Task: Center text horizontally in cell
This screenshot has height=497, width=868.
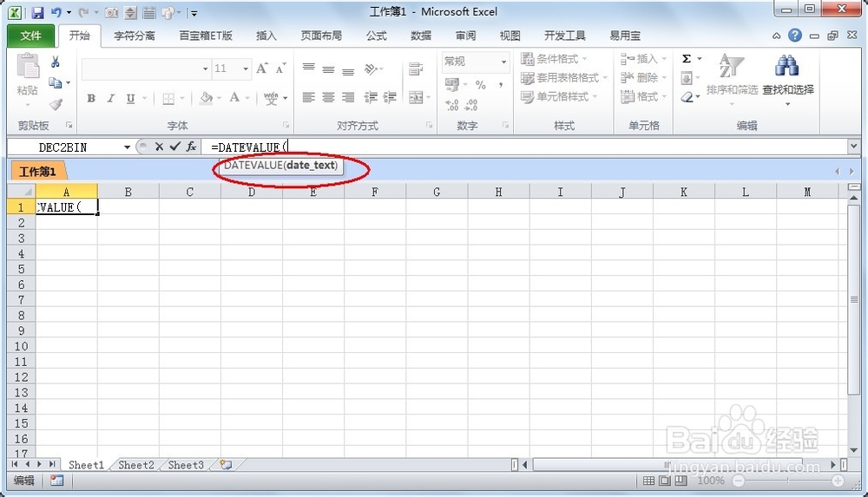Action: (x=328, y=97)
